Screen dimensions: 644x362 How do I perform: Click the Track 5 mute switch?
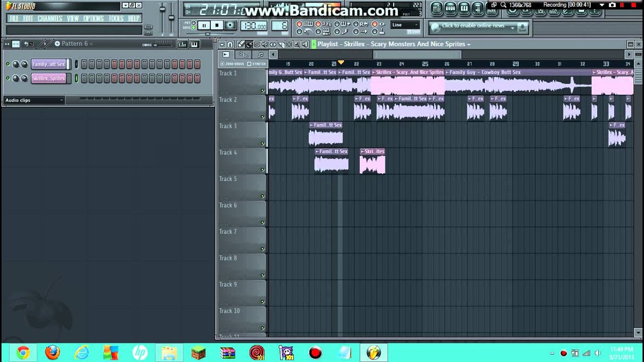[x=262, y=196]
